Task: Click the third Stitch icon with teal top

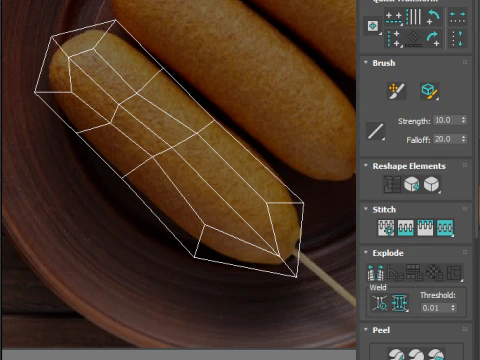Action: [x=426, y=228]
